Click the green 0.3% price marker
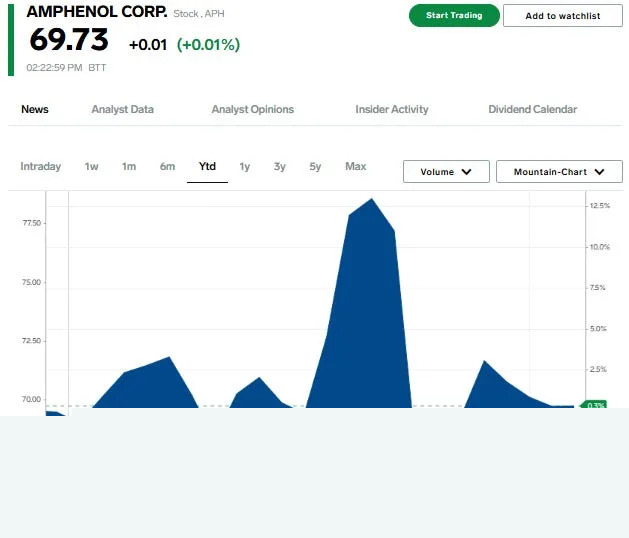The height and width of the screenshot is (538, 629). pyautogui.click(x=594, y=404)
